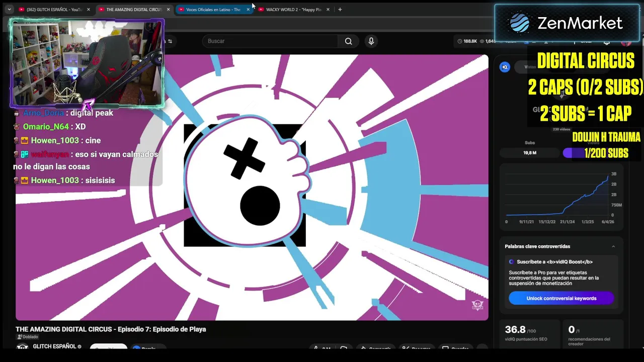Click the GLITCH ESPAÑOL channel avatar

click(22, 347)
